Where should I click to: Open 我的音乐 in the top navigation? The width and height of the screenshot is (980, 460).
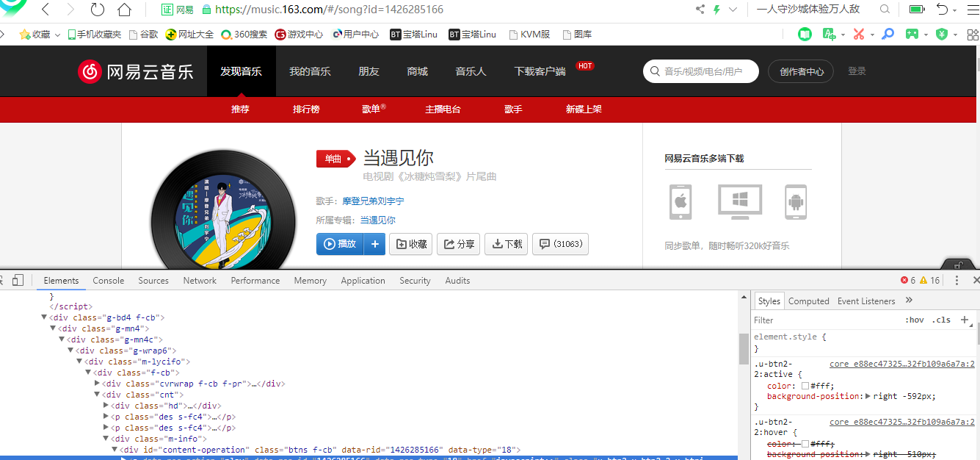pos(310,71)
